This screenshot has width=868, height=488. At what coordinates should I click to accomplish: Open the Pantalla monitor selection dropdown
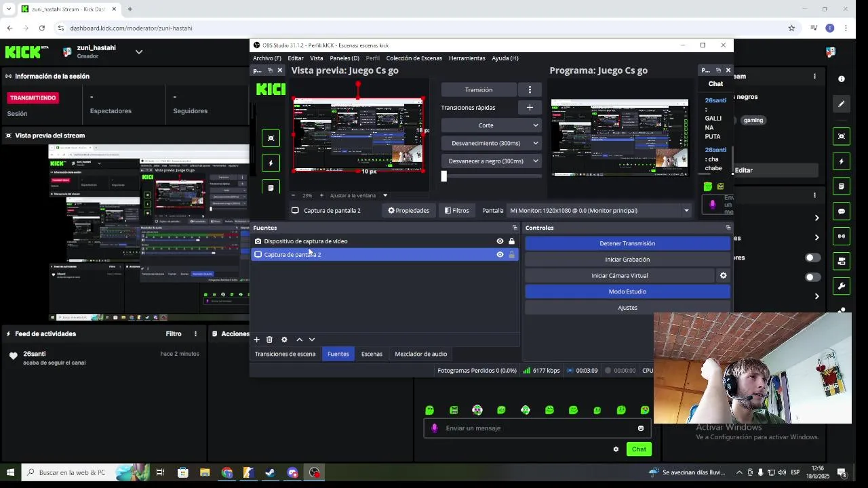(599, 210)
